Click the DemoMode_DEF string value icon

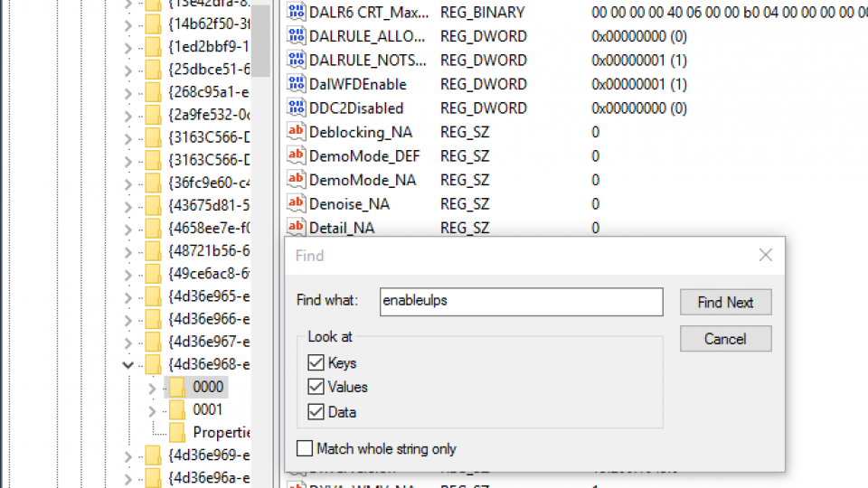click(297, 156)
